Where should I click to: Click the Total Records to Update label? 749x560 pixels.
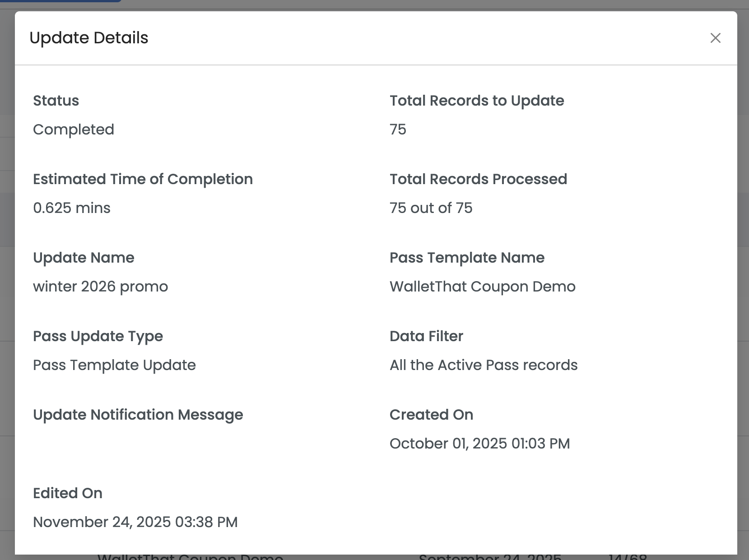click(x=477, y=101)
